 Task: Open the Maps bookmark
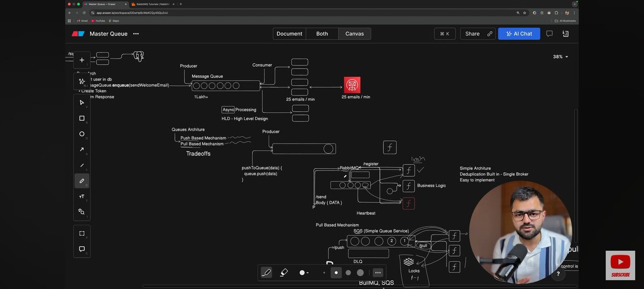[114, 21]
